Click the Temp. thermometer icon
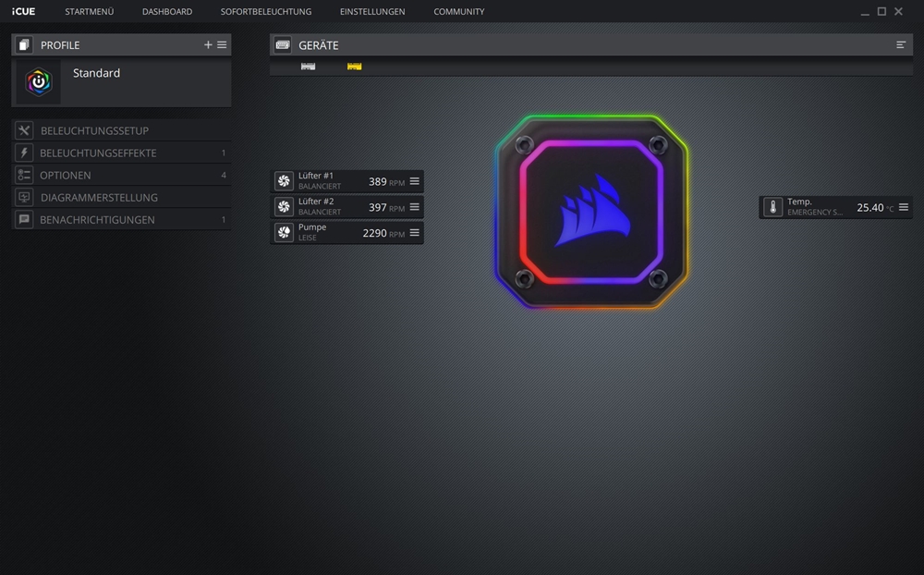 click(772, 207)
